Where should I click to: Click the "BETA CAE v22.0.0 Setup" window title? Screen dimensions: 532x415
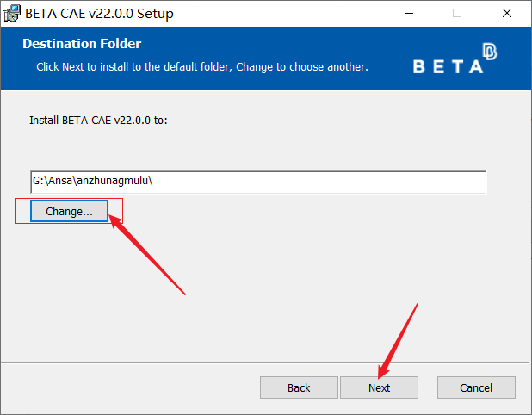point(99,13)
